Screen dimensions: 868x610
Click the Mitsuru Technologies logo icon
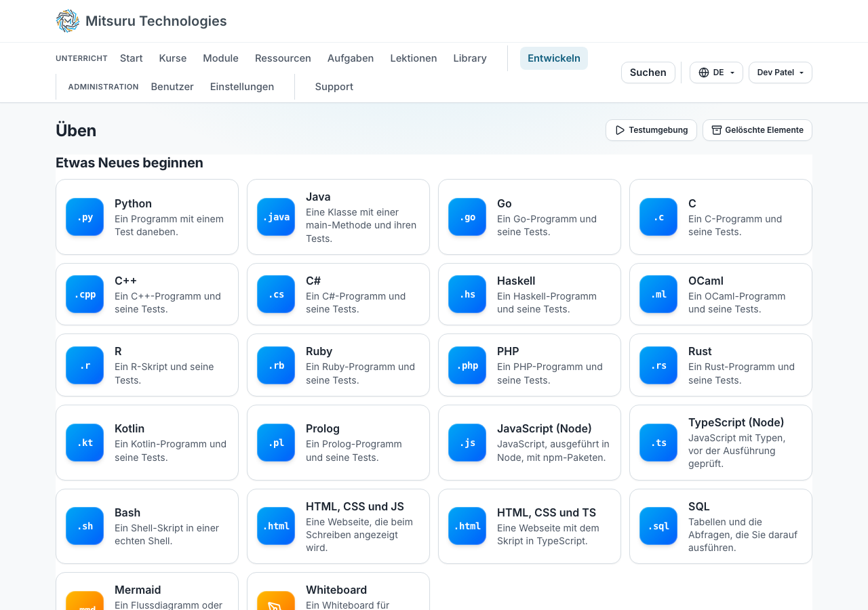coord(68,21)
